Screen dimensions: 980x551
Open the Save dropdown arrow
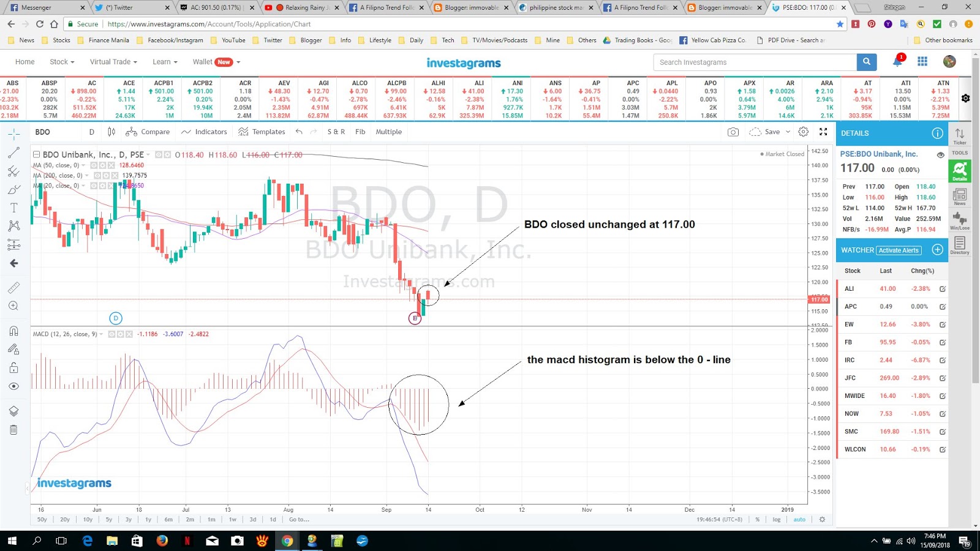coord(788,132)
